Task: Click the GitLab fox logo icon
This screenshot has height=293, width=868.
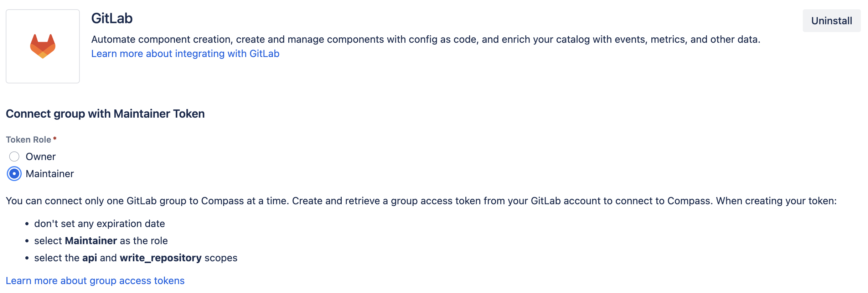Action: 42,46
